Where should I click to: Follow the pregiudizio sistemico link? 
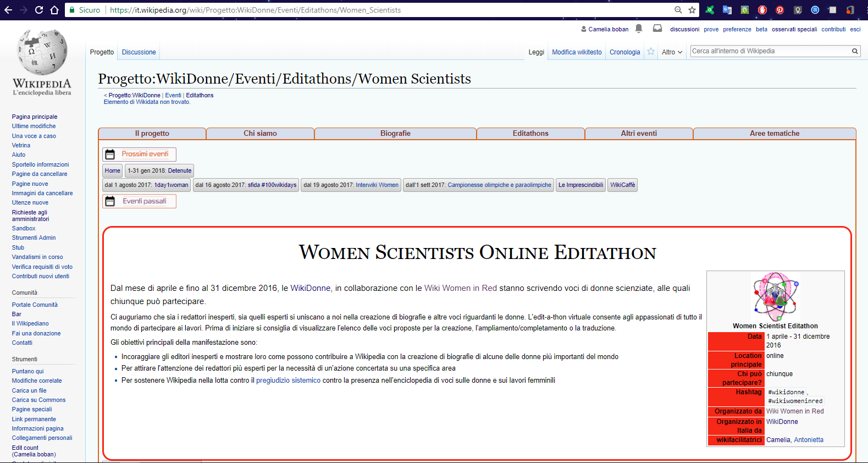(x=288, y=381)
